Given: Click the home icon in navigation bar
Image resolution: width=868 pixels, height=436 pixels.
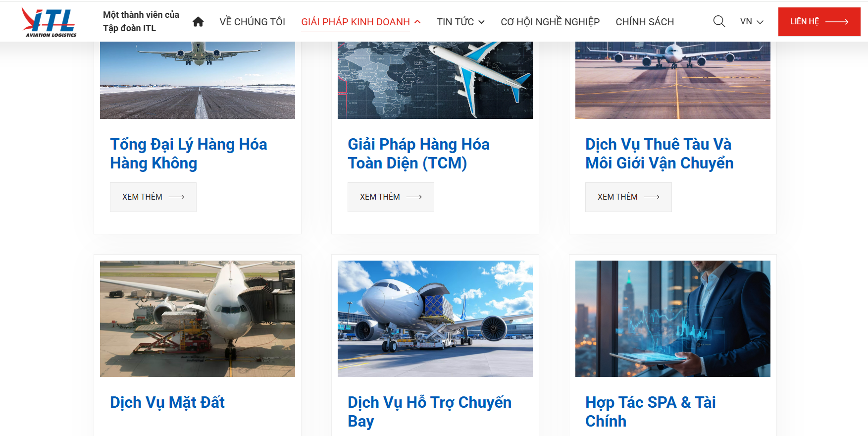Looking at the screenshot, I should pos(198,22).
